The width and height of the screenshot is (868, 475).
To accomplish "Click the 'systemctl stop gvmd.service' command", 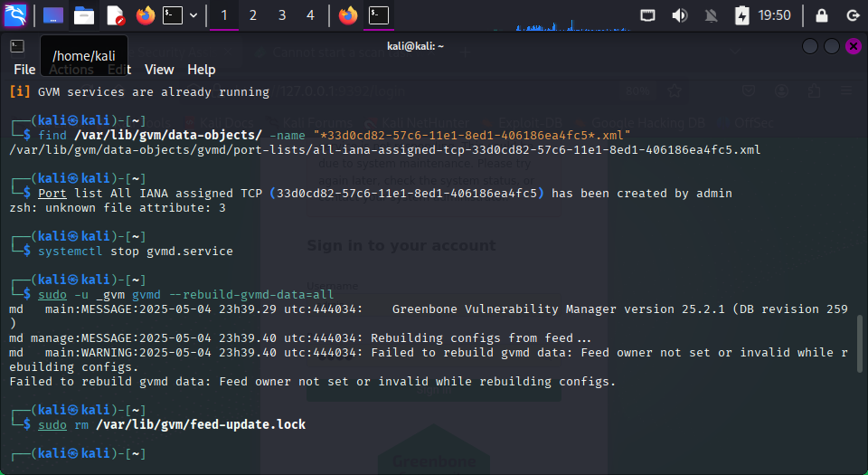I will (135, 252).
